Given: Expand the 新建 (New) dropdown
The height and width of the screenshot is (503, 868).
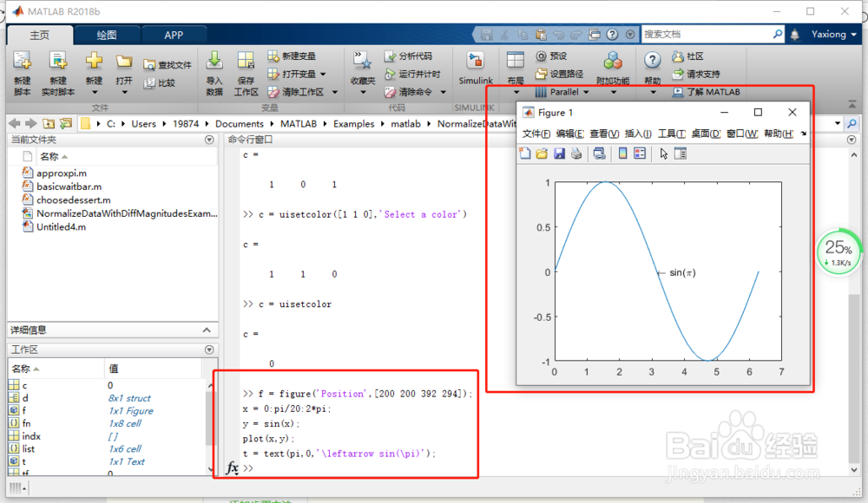Looking at the screenshot, I should (x=94, y=93).
